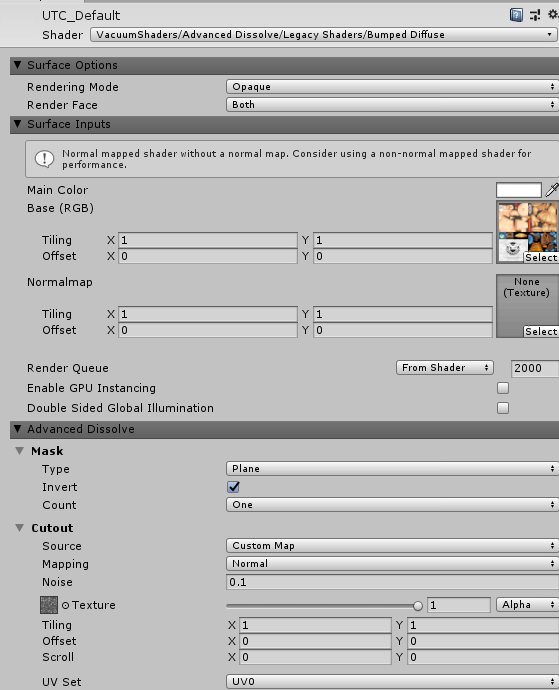
Task: Click the Normalmap Tiling X field
Action: pos(208,314)
